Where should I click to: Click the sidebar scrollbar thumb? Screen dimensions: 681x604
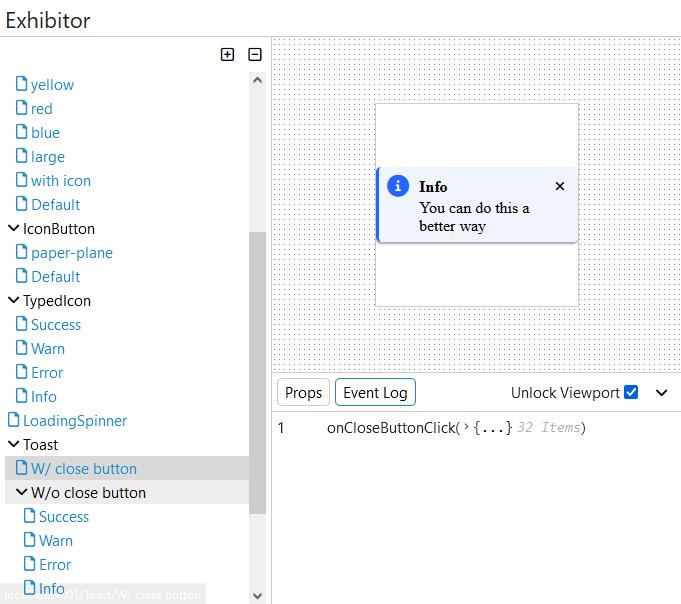pos(257,373)
